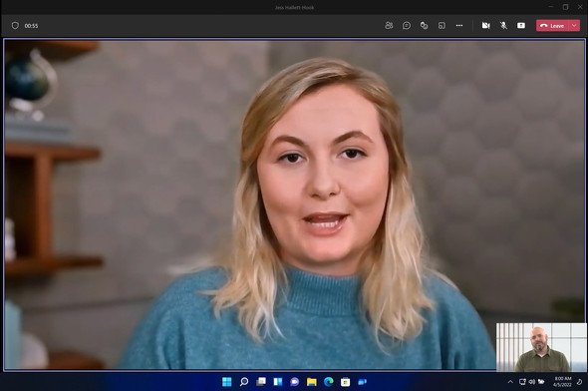588x391 pixels.
Task: Open File Explorer from the taskbar
Action: pos(312,382)
